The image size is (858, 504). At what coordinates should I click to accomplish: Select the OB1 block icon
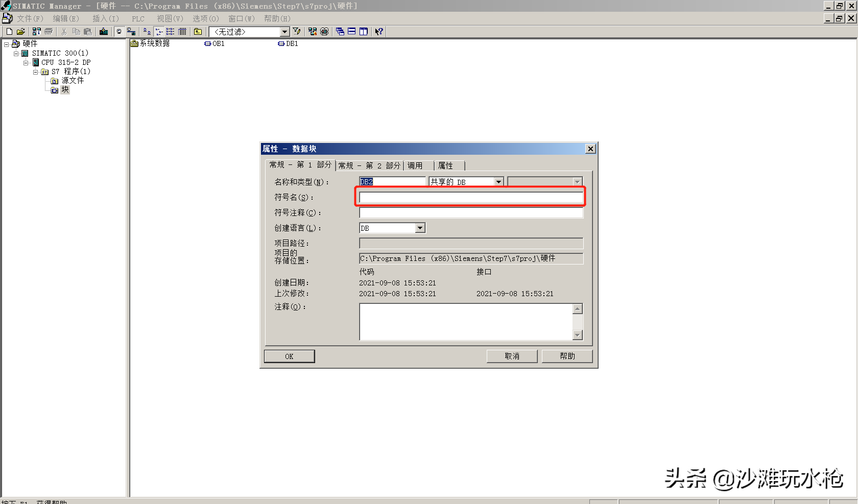(208, 44)
